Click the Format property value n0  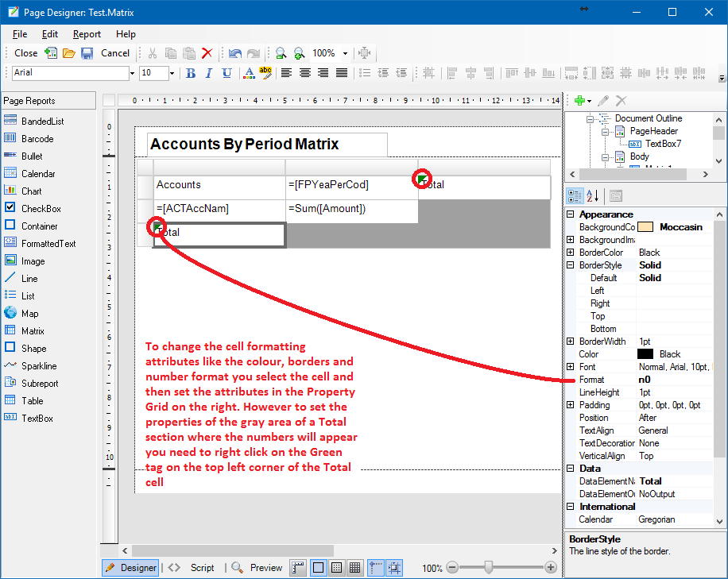(675, 380)
